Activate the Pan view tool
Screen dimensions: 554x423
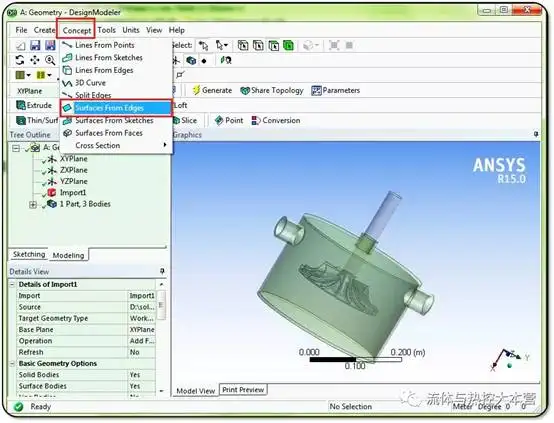[x=35, y=60]
